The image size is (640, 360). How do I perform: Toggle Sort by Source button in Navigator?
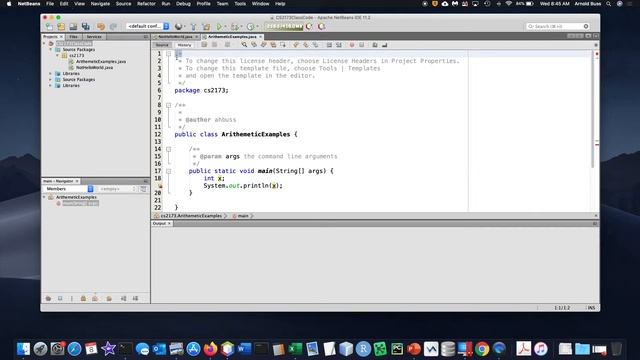point(135,299)
